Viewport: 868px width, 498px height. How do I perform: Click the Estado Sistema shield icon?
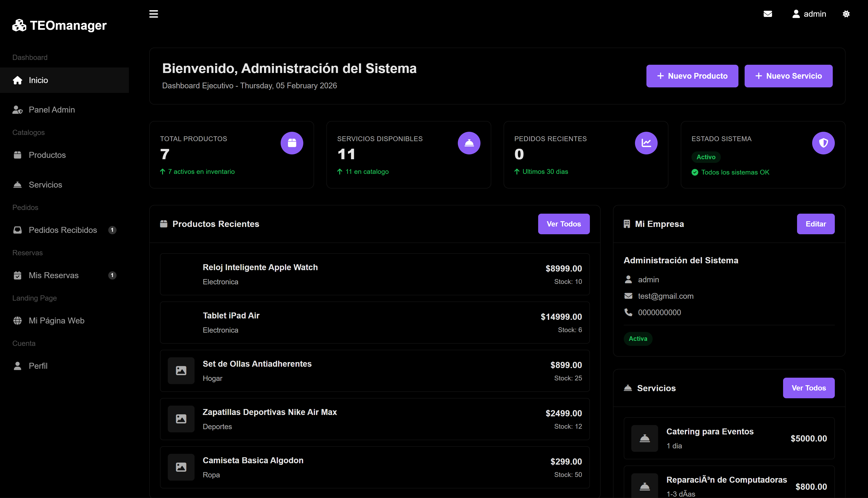tap(823, 143)
